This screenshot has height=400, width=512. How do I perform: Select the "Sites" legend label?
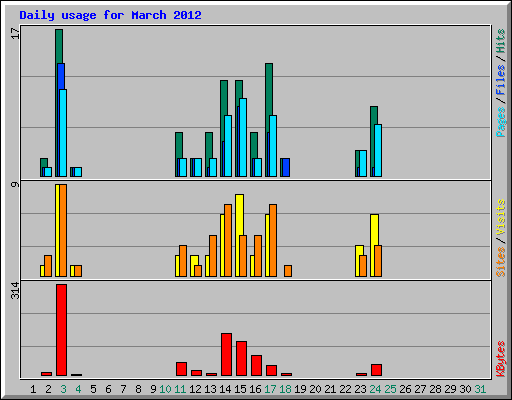[500, 262]
